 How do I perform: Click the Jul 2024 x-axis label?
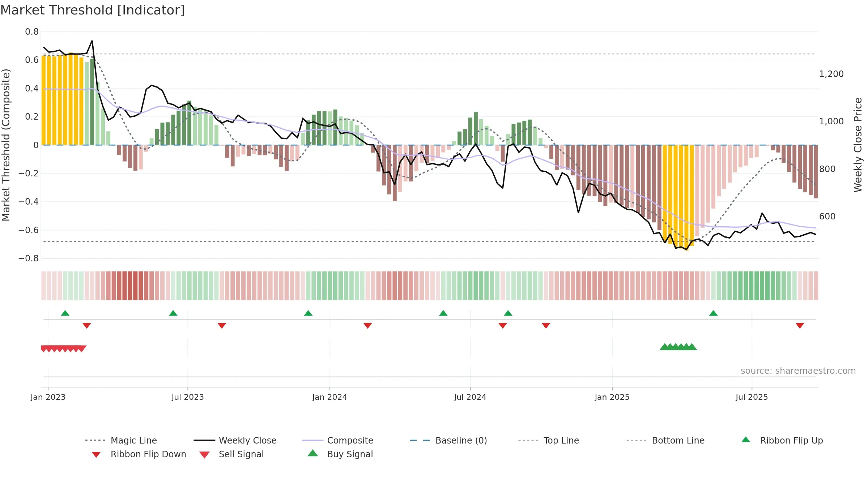(470, 397)
